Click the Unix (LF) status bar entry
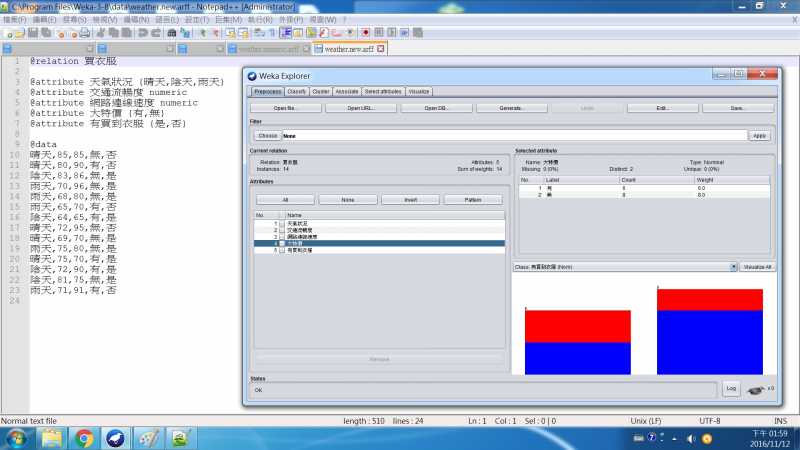Screen dimensions: 800x450 646,421
